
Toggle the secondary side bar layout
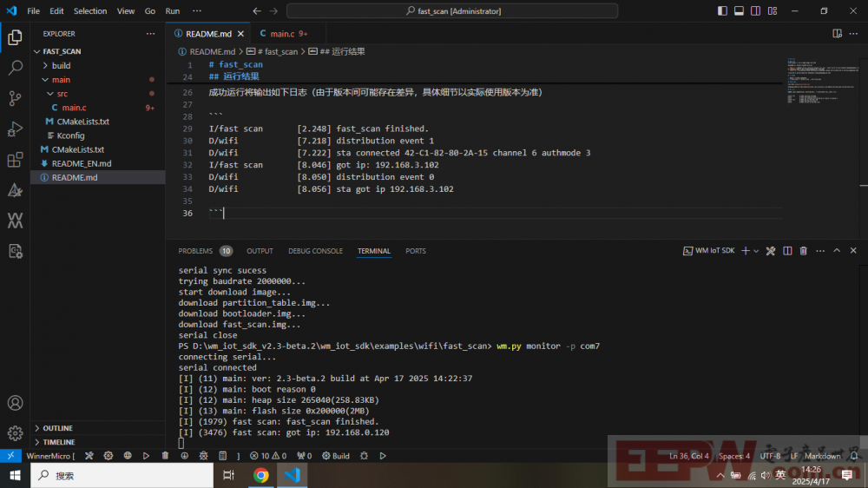pyautogui.click(x=756, y=11)
